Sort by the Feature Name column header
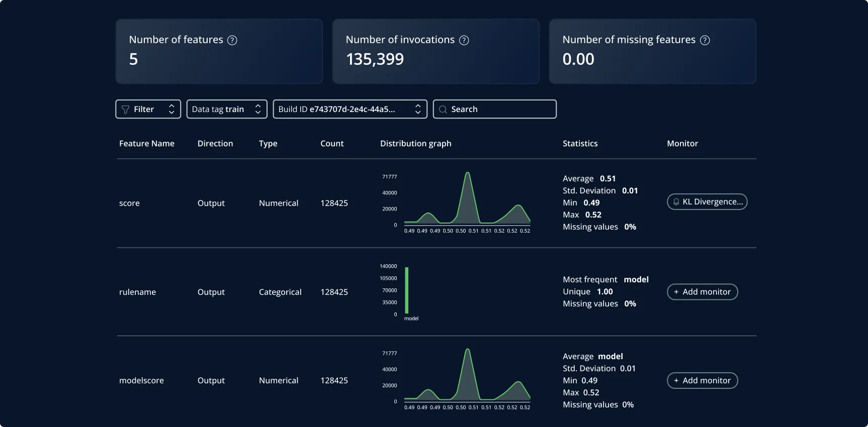This screenshot has height=427, width=868. (x=147, y=144)
